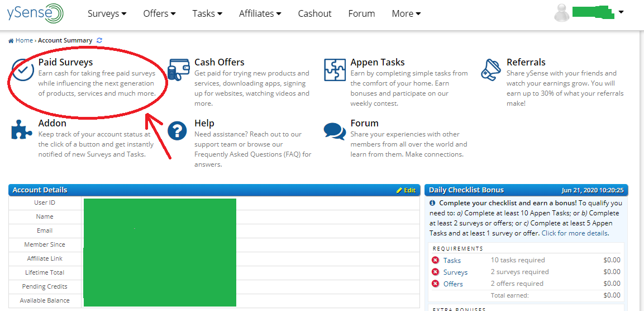644x311 pixels.
Task: Click the '10 tasks required' text
Action: point(518,260)
